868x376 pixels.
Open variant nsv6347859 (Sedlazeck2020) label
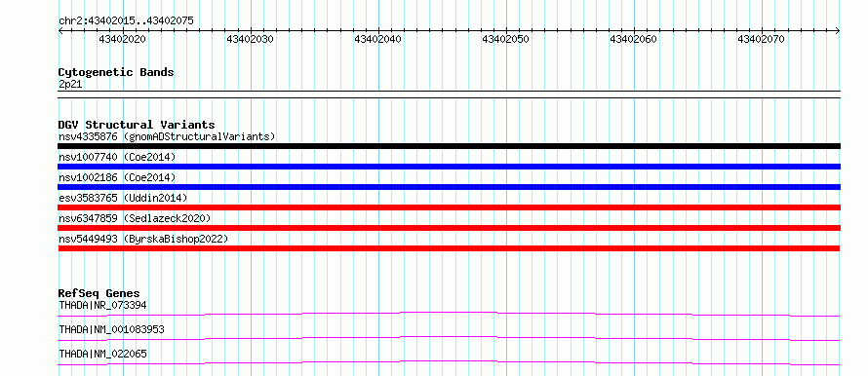click(x=135, y=218)
